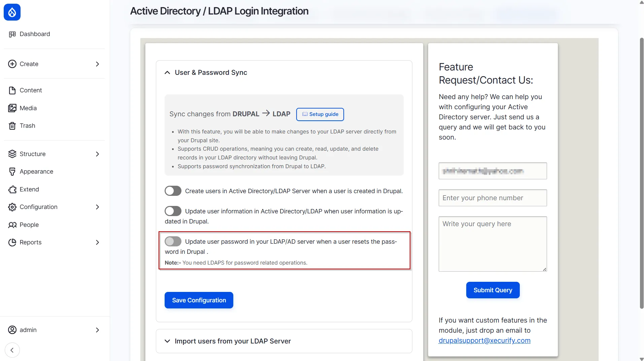Click the Configuration gear icon

pos(12,207)
